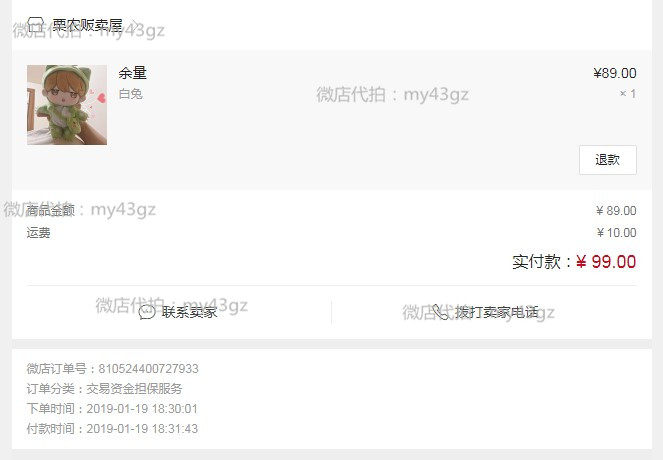The height and width of the screenshot is (460, 663).
Task: Click the 商品金额 row label
Action: [50, 210]
